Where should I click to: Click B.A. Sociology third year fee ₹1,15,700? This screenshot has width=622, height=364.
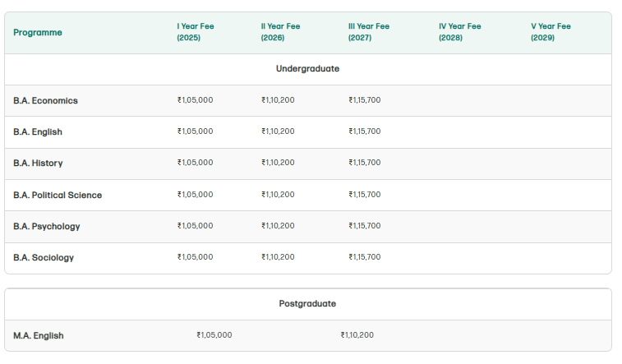pos(365,257)
